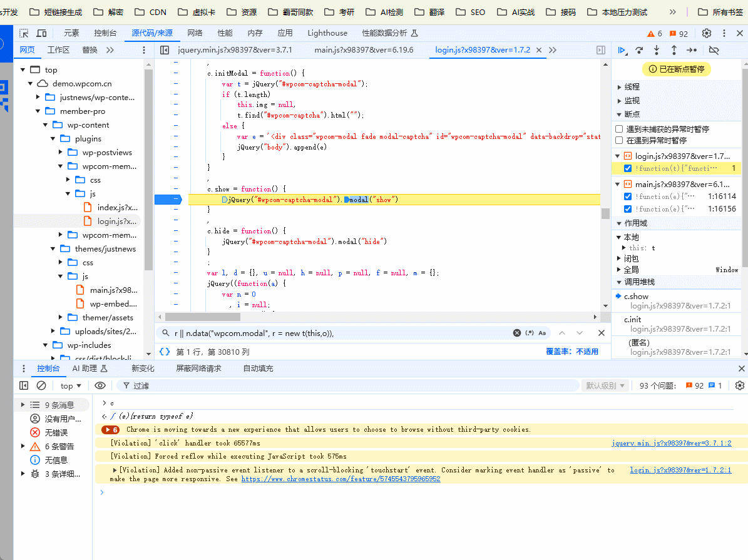The image size is (748, 560).
Task: Collapse the wp-content folder in tree
Action: [x=46, y=125]
